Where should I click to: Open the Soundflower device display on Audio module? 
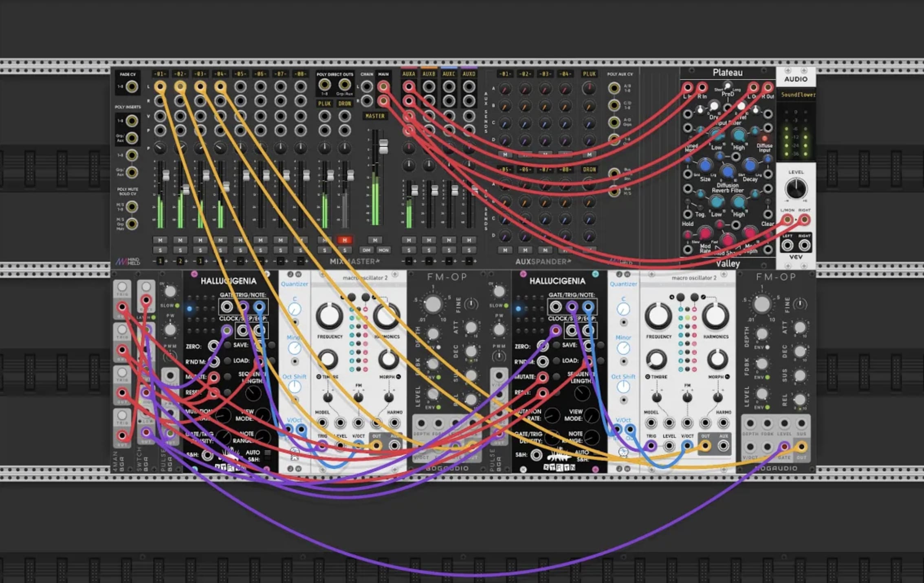click(796, 95)
